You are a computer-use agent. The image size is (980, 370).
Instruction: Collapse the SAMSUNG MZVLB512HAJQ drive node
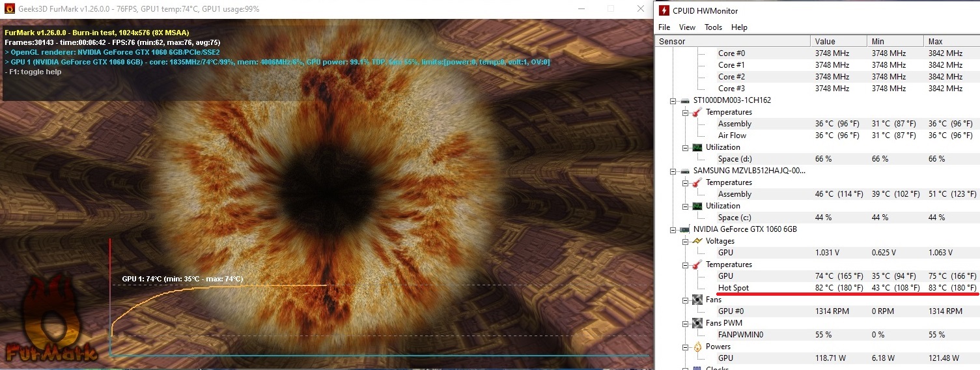[x=674, y=171]
